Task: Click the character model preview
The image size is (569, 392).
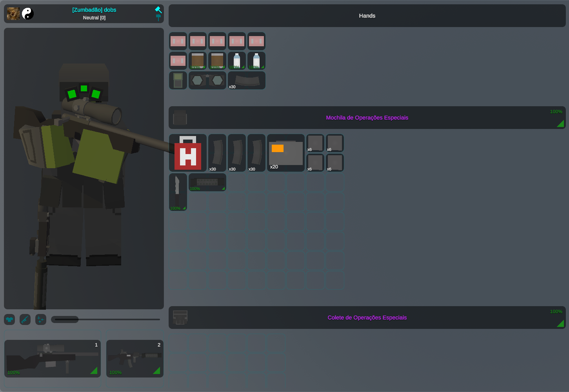Action: coord(84,169)
